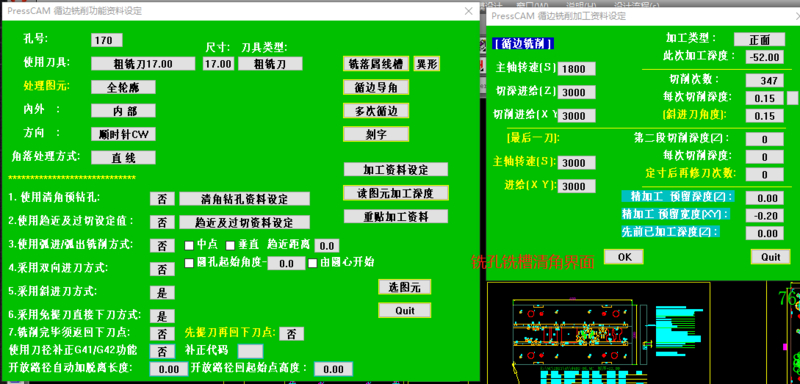This screenshot has width=800, height=384.
Task: Toggle 采用斜进刀方式 是 option
Action: tap(162, 293)
